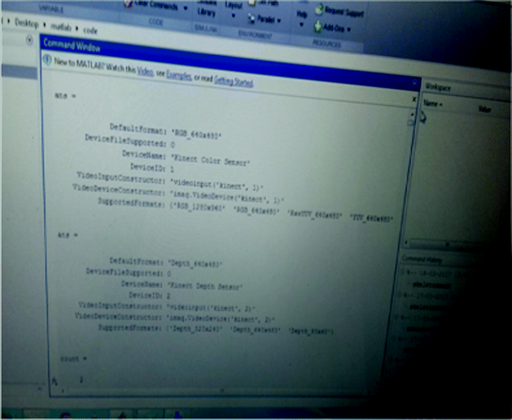The width and height of the screenshot is (512, 420).
Task: Expand the Layout dropdown arrow
Action: coord(233,15)
